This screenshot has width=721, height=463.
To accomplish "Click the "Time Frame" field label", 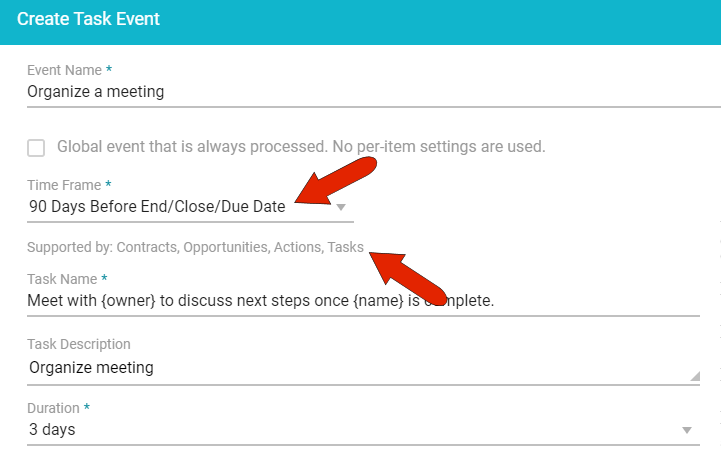I will (64, 186).
